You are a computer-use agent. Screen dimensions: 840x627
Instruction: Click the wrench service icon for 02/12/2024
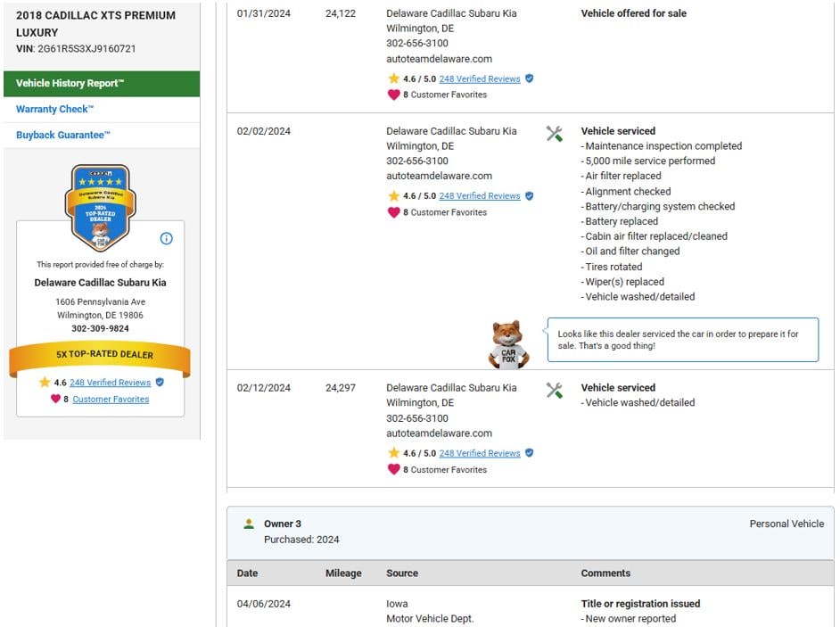tap(554, 391)
